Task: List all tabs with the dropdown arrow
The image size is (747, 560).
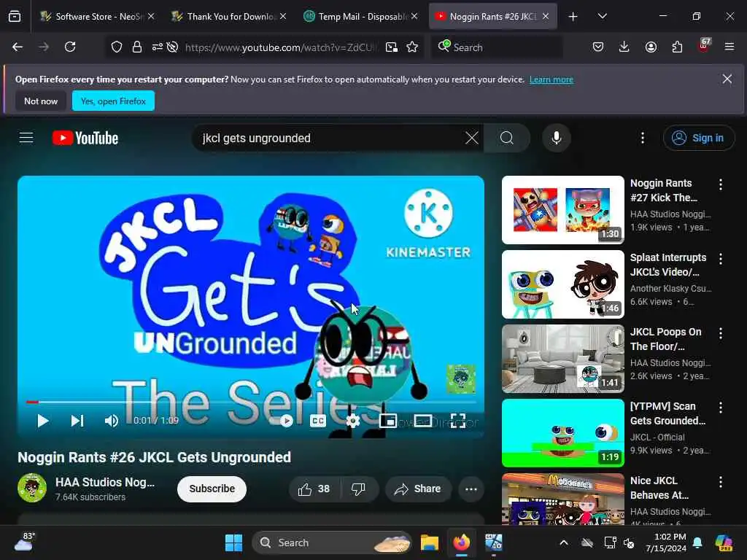Action: coord(602,17)
